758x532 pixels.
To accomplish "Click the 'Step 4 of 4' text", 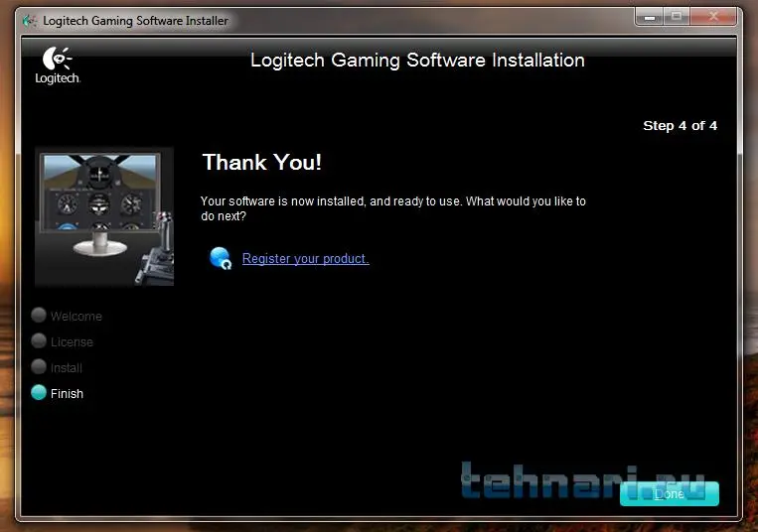I will (680, 125).
